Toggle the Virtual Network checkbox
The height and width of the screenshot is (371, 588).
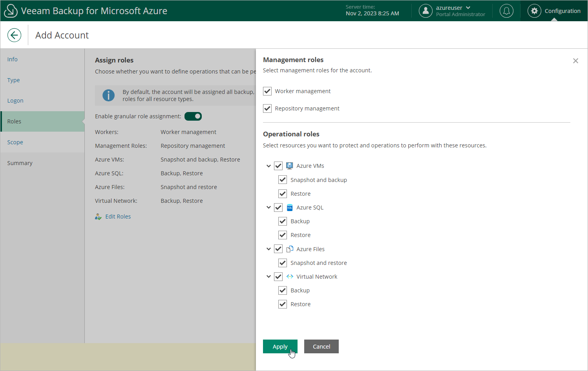(x=278, y=276)
